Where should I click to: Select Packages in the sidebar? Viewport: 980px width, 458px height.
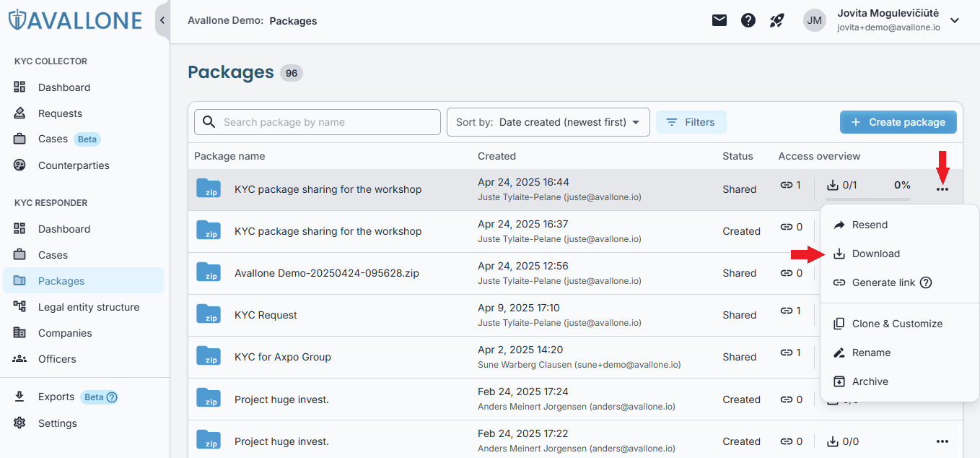click(84, 281)
